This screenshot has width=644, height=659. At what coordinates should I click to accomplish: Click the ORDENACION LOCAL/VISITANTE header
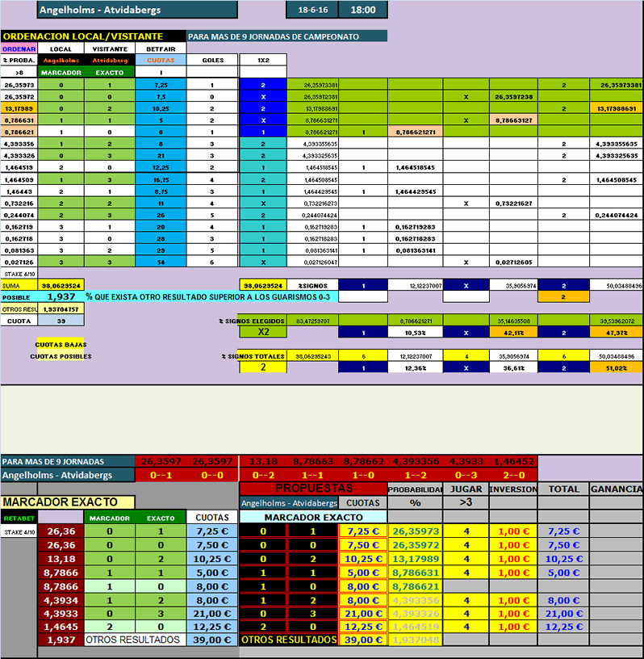(x=94, y=36)
